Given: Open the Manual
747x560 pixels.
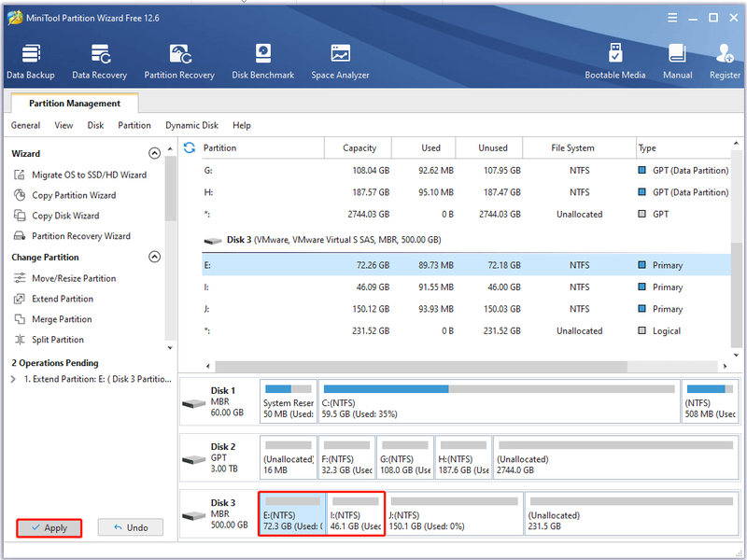Looking at the screenshot, I should (678, 62).
